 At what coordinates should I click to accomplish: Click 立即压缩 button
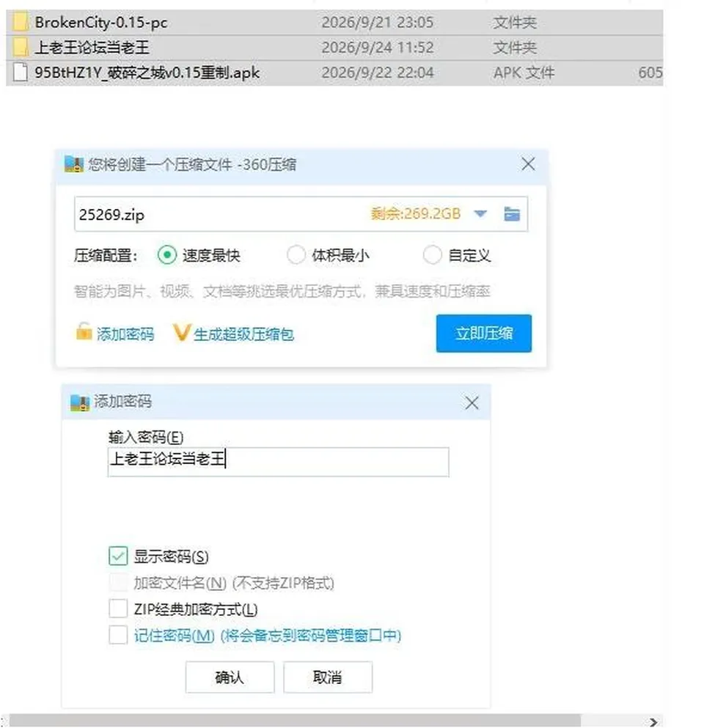pos(484,334)
